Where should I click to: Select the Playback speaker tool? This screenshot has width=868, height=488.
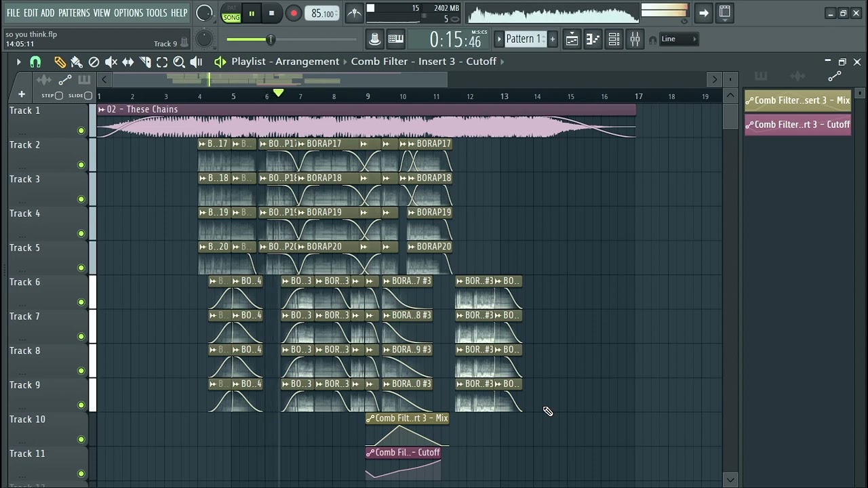(x=196, y=62)
